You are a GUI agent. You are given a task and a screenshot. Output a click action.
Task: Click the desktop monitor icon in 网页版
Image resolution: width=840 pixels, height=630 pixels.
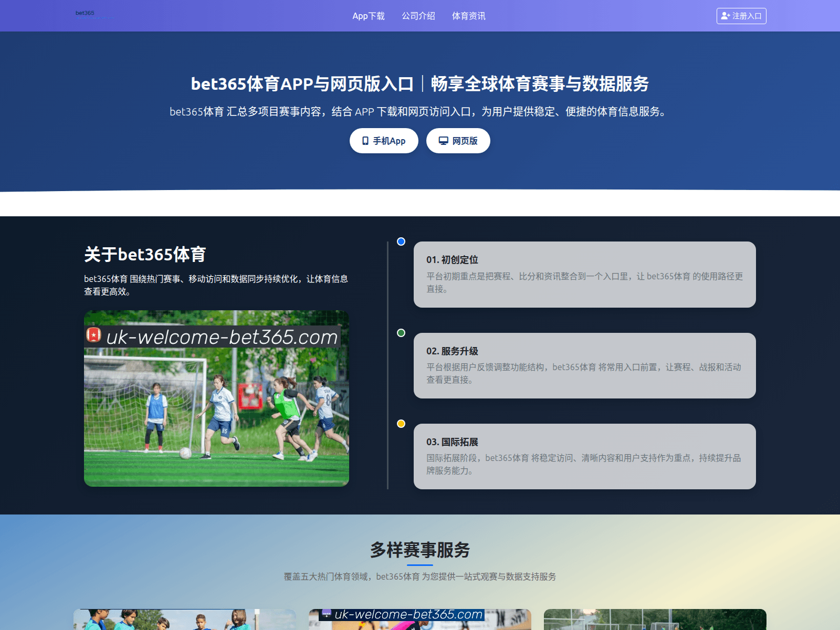(x=444, y=141)
